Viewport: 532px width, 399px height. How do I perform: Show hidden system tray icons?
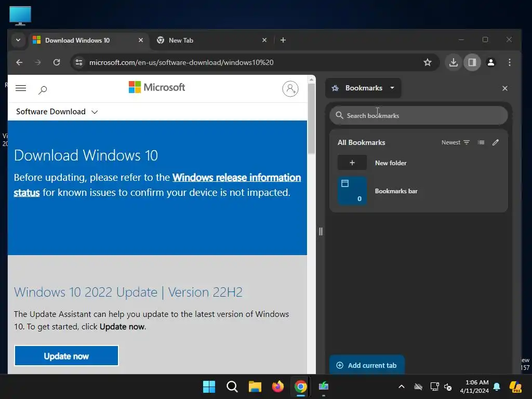(x=402, y=387)
